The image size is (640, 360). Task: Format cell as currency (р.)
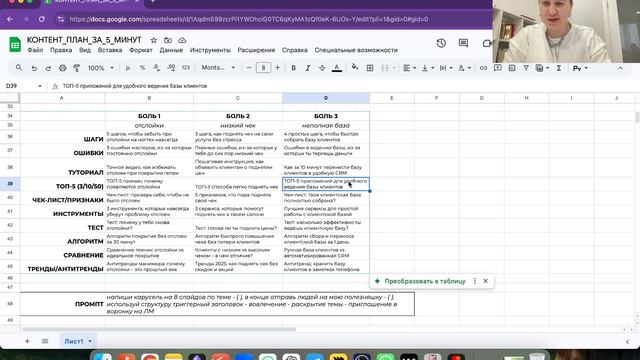click(128, 68)
